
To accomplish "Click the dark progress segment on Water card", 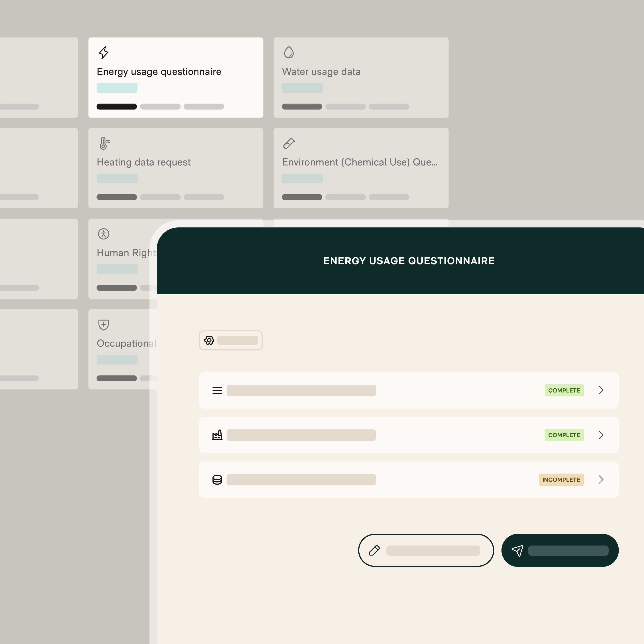I will [x=302, y=107].
